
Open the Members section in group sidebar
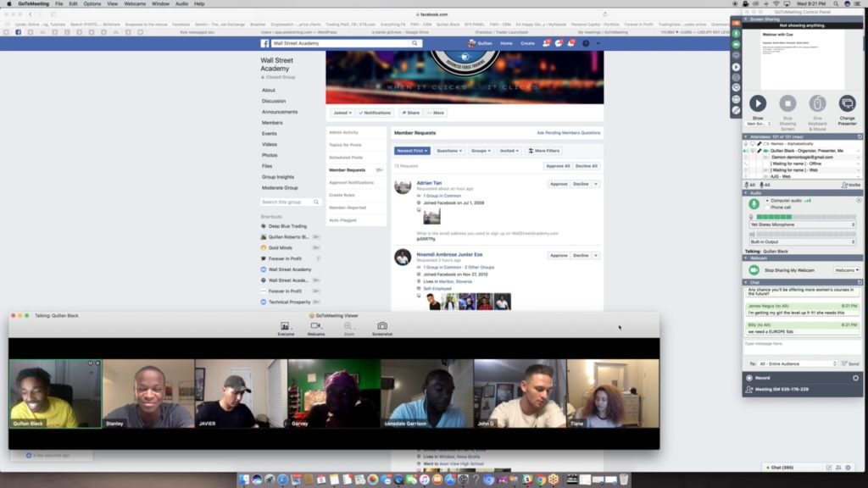[x=272, y=123]
